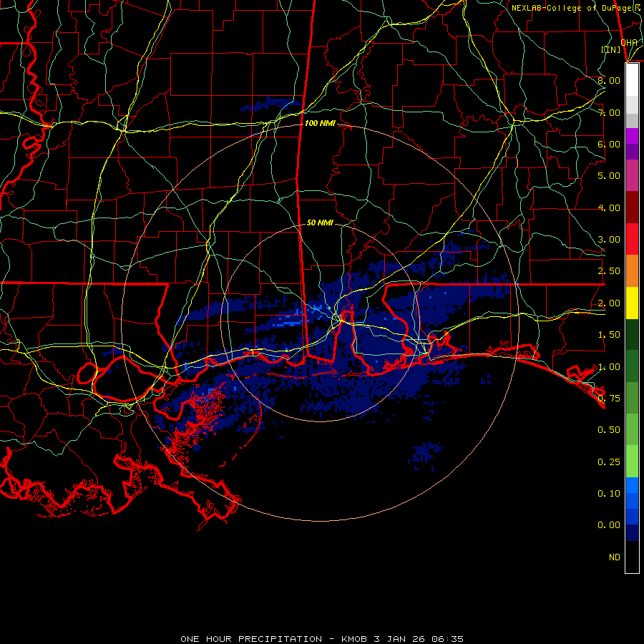Select the 0.10 legend value
Screen dimensions: 644x644
pos(609,494)
